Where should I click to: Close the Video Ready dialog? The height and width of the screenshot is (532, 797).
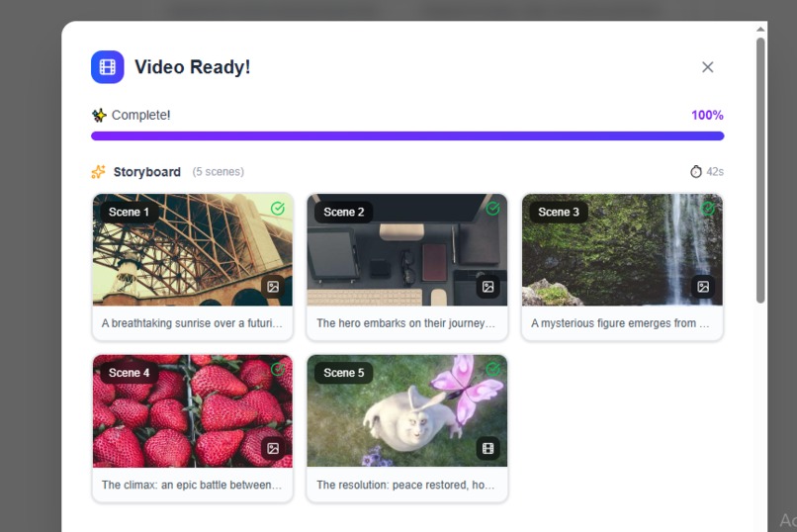(x=707, y=67)
